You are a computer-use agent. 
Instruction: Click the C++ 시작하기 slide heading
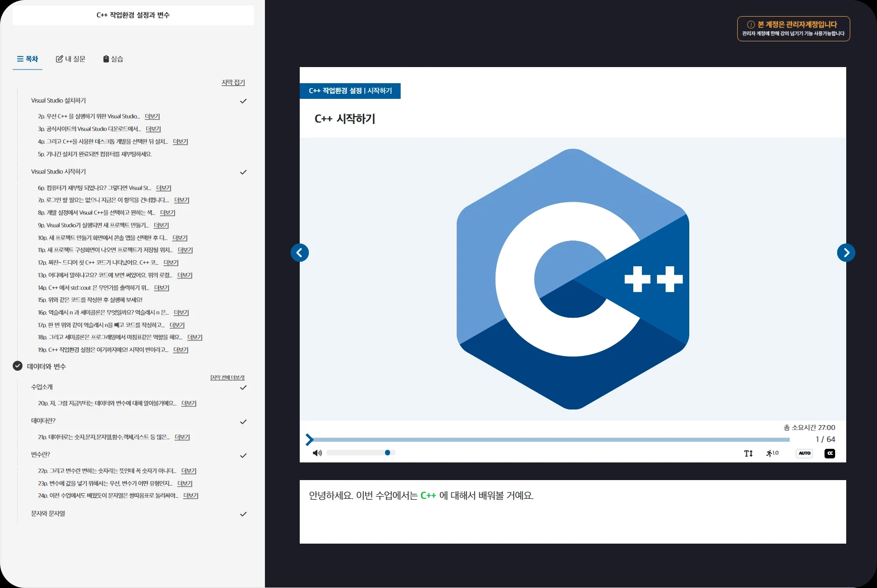point(345,119)
